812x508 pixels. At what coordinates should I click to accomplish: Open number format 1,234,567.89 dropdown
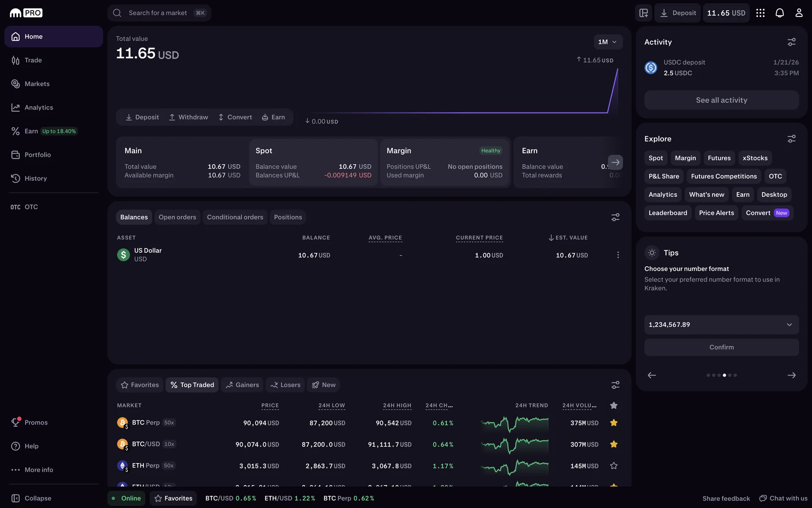[721, 325]
